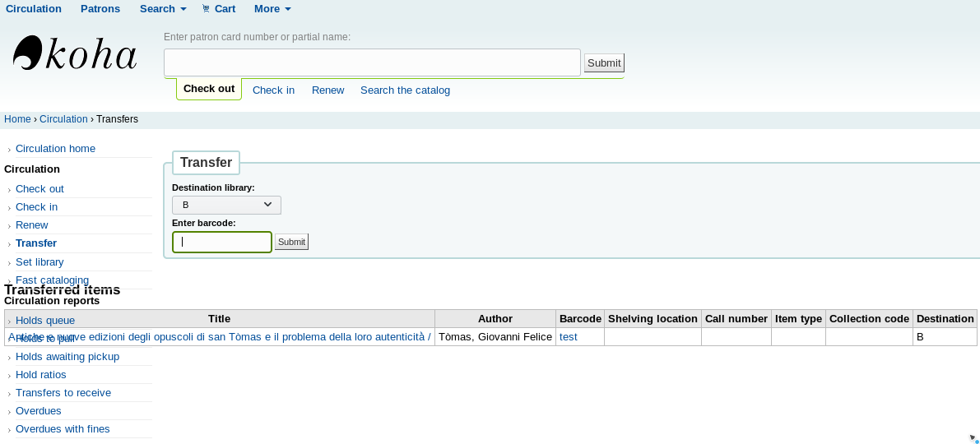This screenshot has height=444, width=980.
Task: Open Set library in sidebar
Action: pyautogui.click(x=39, y=262)
